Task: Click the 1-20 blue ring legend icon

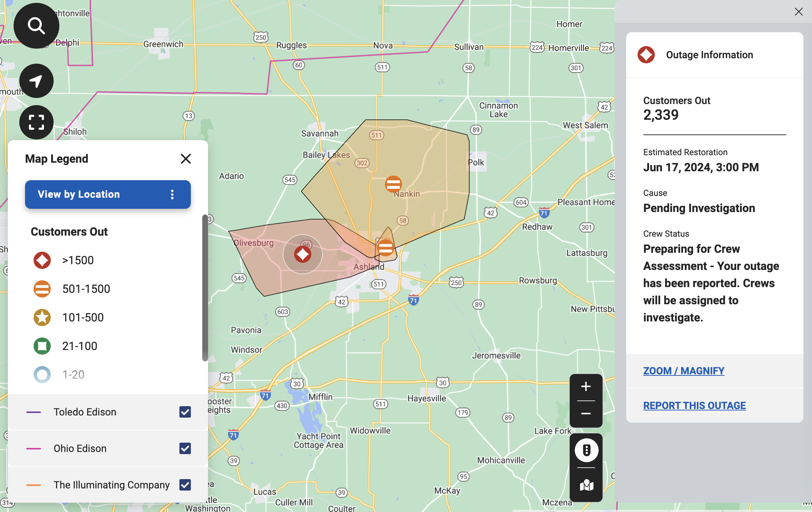Action: point(42,375)
